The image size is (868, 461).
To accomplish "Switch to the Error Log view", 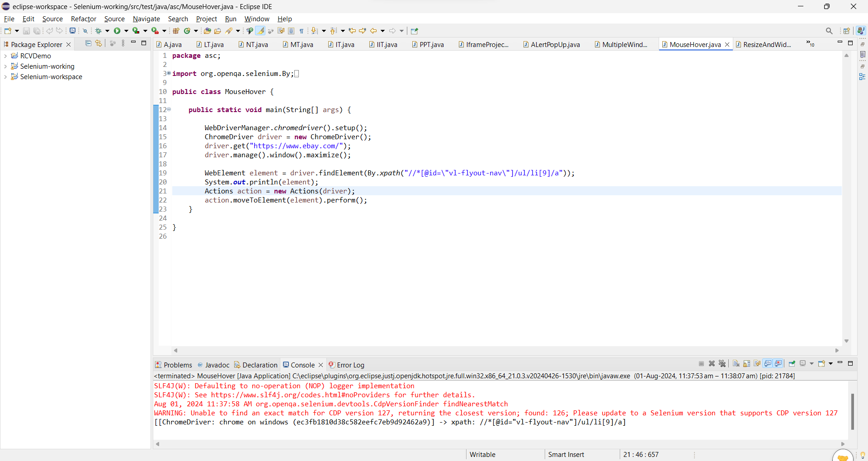I will point(351,365).
